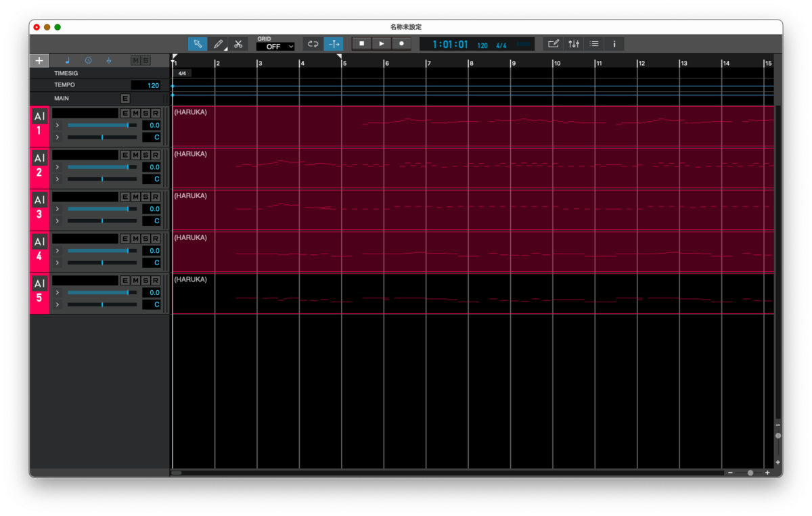Image resolution: width=812 pixels, height=516 pixels.
Task: Open effects with track 1's E button
Action: (x=125, y=113)
